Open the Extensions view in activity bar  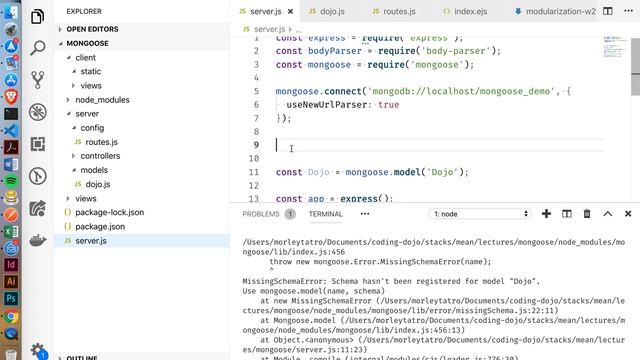38,144
